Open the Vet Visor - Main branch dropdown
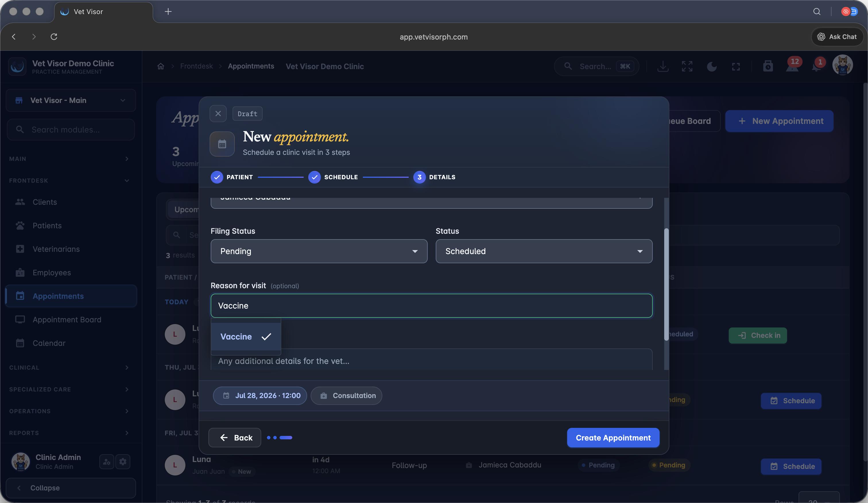 coord(71,100)
